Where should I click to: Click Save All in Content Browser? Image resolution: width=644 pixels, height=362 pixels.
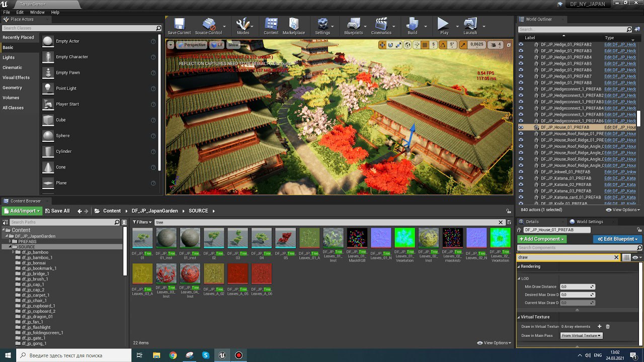click(57, 211)
